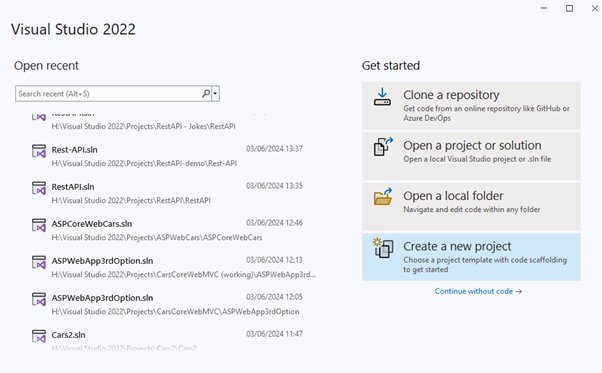Click the path Projects\RestAPI\RestAPI
Screen dimensions: 602x373
(131, 200)
